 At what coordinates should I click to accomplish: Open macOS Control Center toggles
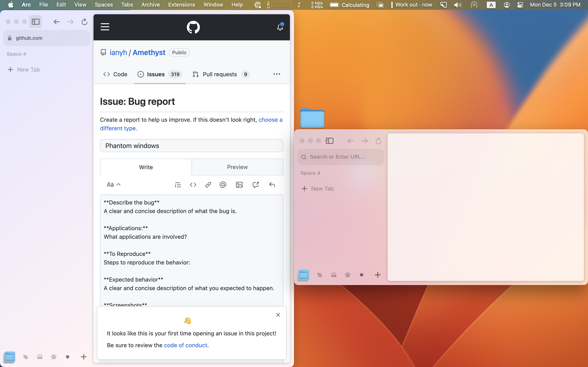point(520,5)
